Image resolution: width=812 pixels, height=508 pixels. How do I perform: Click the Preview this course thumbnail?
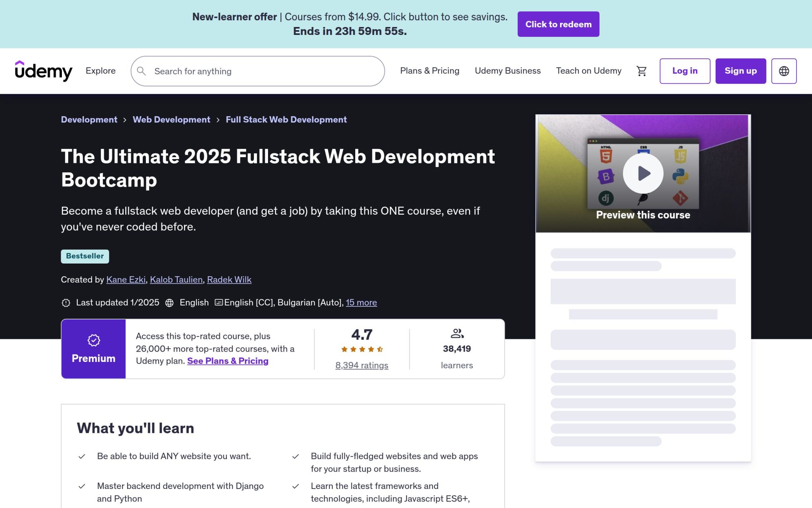(x=643, y=173)
